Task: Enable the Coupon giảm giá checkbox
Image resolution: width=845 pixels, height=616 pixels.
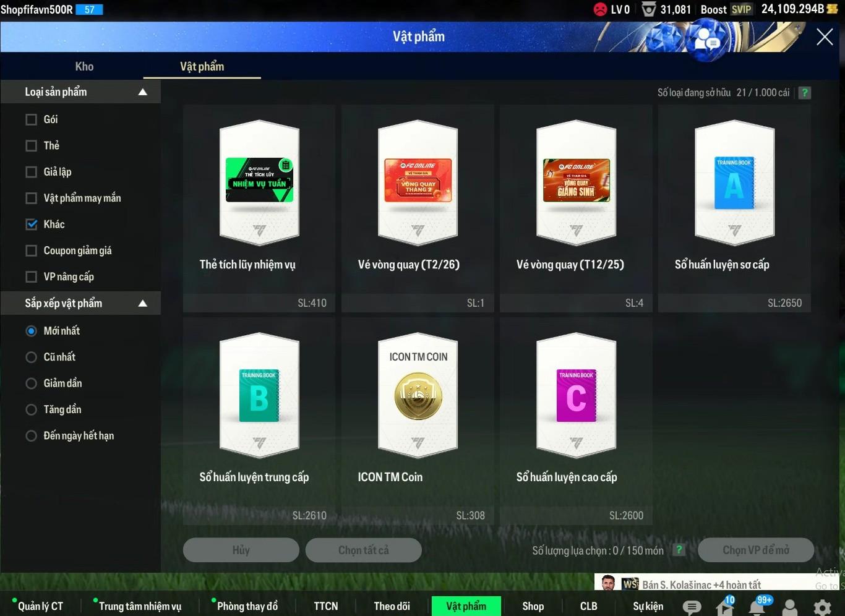Action: click(x=32, y=250)
